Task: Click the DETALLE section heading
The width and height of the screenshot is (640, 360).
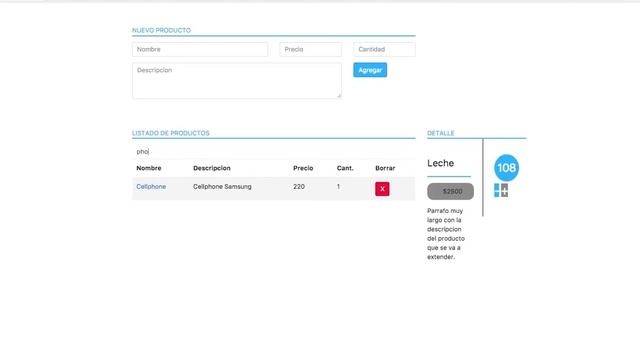Action: (441, 133)
